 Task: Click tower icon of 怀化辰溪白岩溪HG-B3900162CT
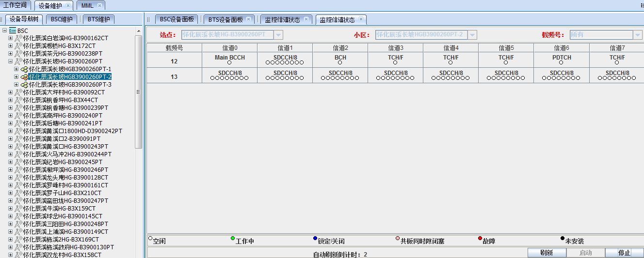19,38
